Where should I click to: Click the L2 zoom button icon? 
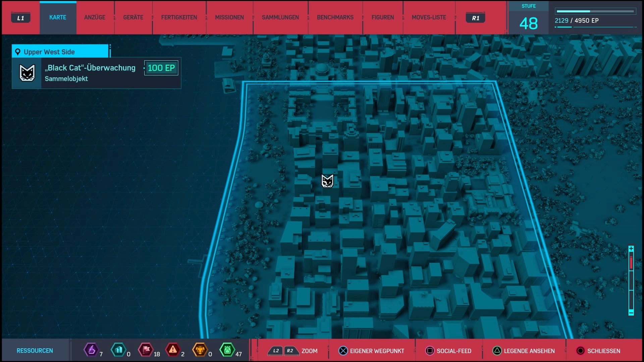pyautogui.click(x=275, y=351)
